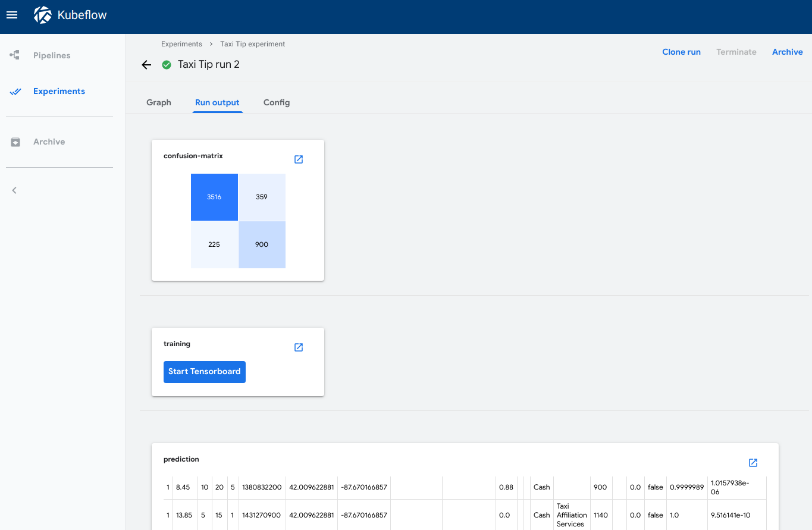
Task: Open the hamburger navigation menu
Action: [x=12, y=15]
